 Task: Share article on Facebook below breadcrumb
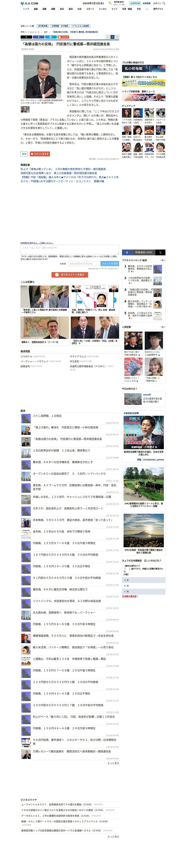pyautogui.click(x=39, y=37)
